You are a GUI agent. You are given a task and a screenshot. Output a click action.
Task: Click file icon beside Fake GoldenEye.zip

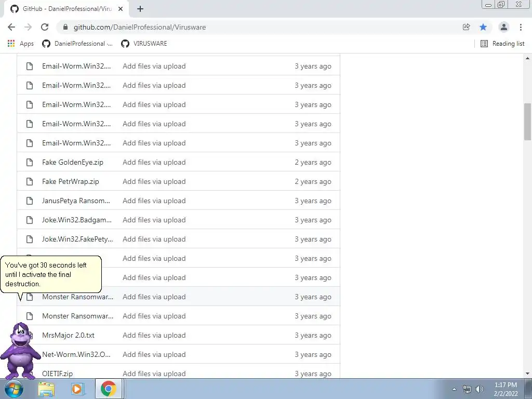[x=30, y=162]
